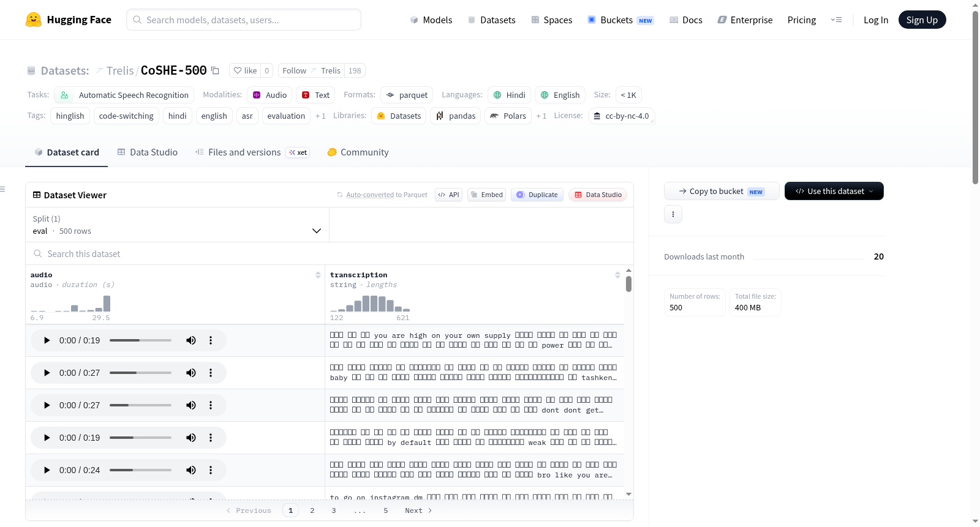
Task: Open the Community tab
Action: coord(358,152)
